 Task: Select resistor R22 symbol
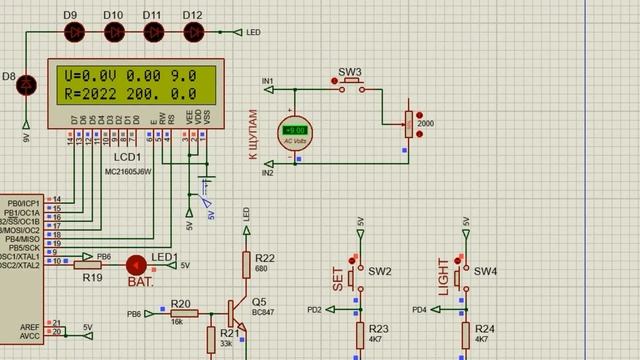(x=246, y=265)
